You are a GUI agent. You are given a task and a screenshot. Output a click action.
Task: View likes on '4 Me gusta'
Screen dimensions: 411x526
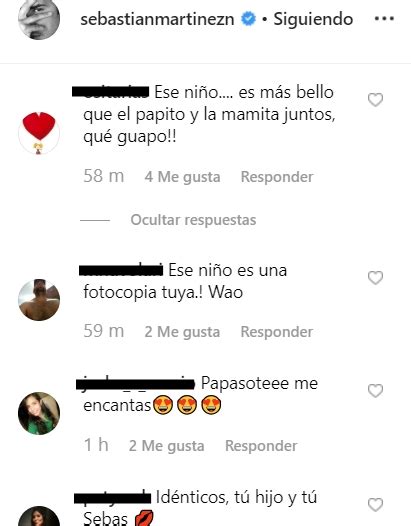point(182,177)
